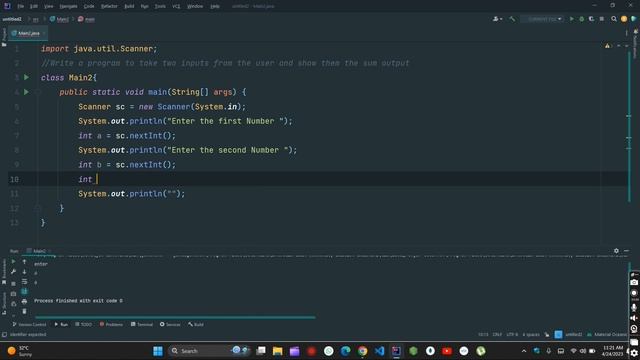The image size is (640, 360).
Task: Open the user account dropdown in toolbar
Action: (x=497, y=19)
